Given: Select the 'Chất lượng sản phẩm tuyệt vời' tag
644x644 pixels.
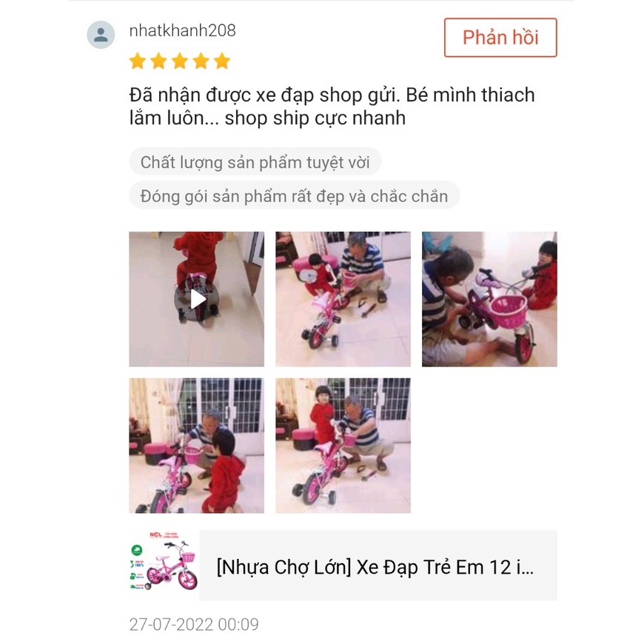Looking at the screenshot, I should [x=255, y=161].
